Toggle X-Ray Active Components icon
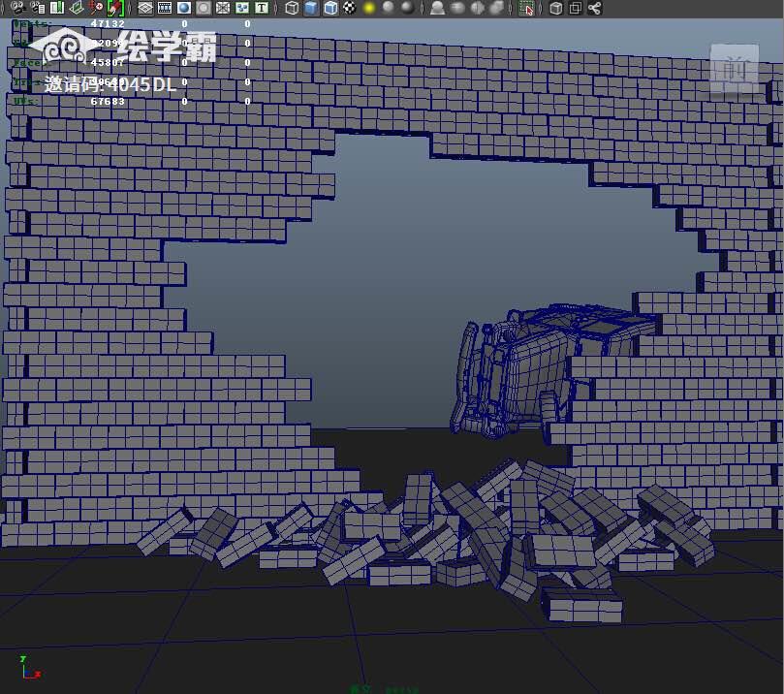The image size is (784, 694). [x=478, y=8]
